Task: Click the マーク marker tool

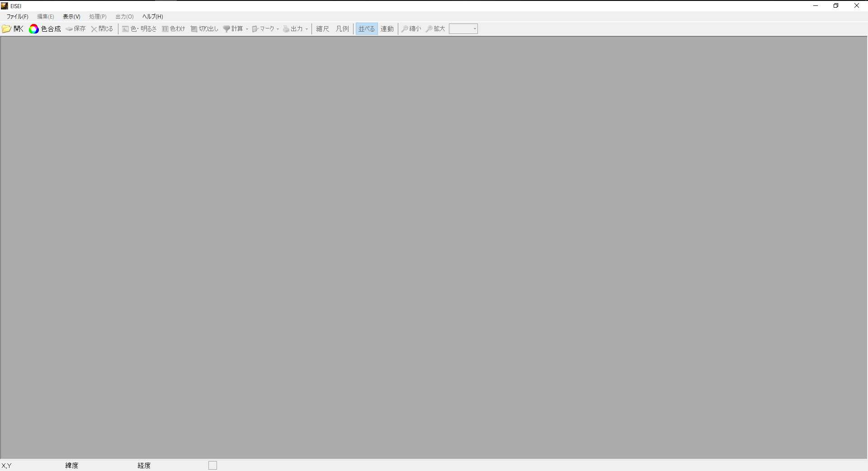Action: pyautogui.click(x=263, y=29)
